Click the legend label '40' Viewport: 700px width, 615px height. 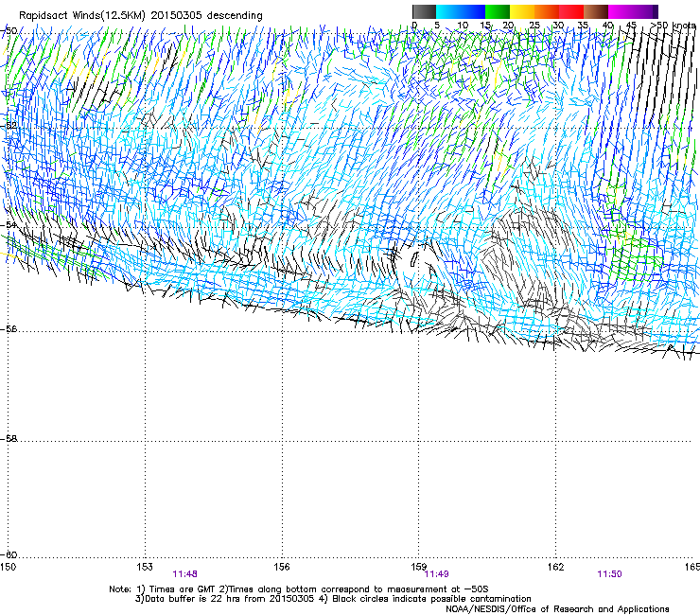(607, 26)
